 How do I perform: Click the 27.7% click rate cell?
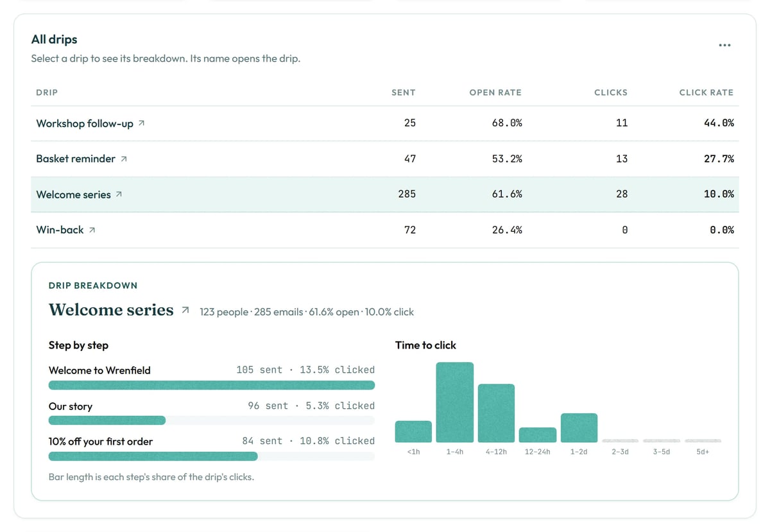click(719, 159)
